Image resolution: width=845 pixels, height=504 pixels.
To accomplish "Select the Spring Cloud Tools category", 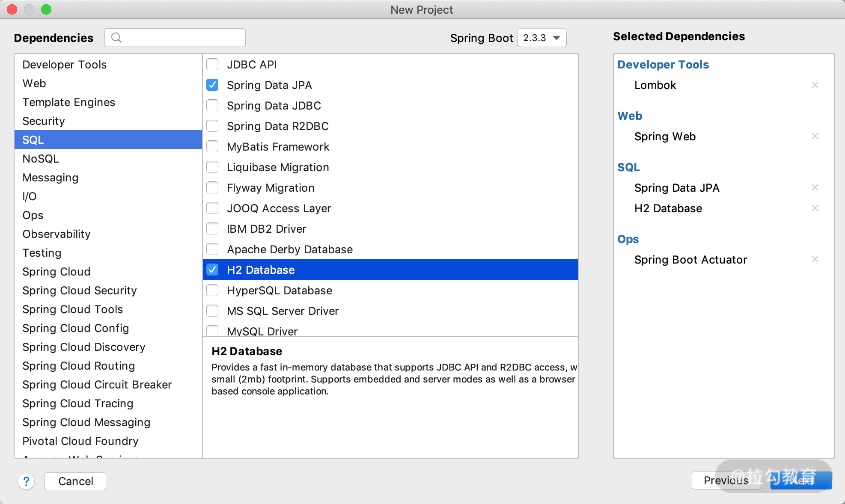I will coord(108,309).
